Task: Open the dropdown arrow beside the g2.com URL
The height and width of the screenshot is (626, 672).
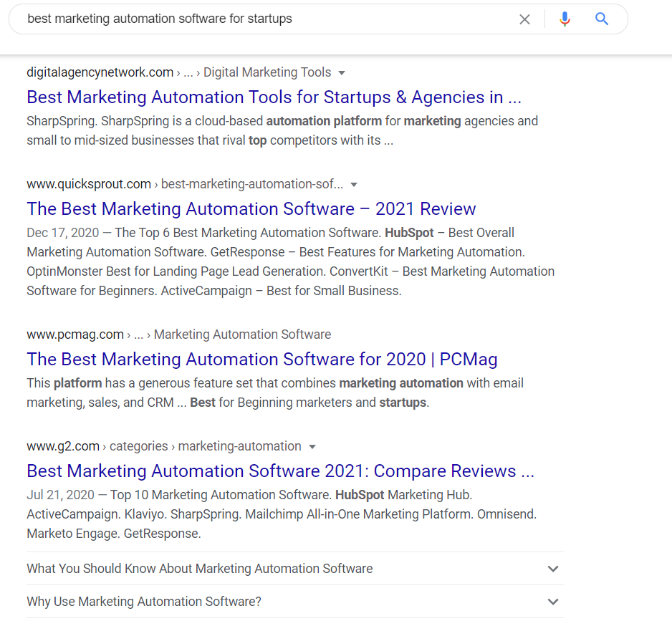Action: (x=312, y=447)
